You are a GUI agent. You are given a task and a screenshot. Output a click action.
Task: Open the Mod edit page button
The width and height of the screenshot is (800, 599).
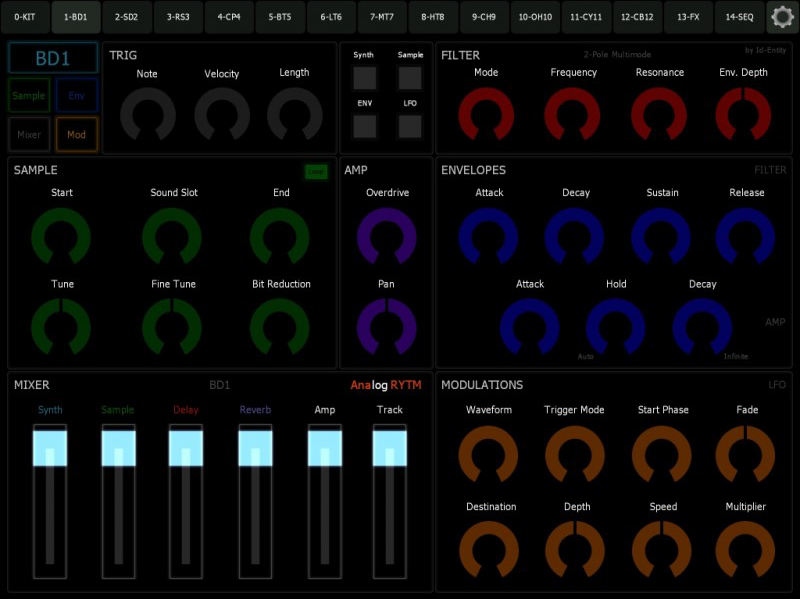[x=77, y=134]
